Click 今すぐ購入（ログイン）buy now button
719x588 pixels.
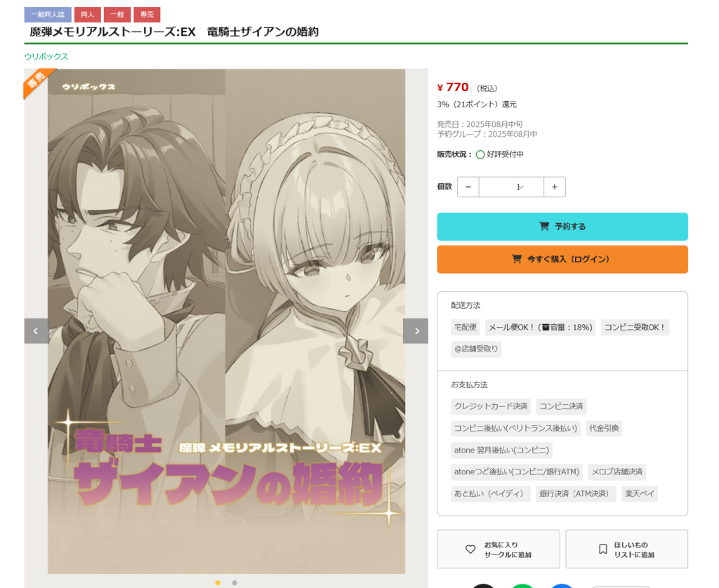tap(562, 260)
